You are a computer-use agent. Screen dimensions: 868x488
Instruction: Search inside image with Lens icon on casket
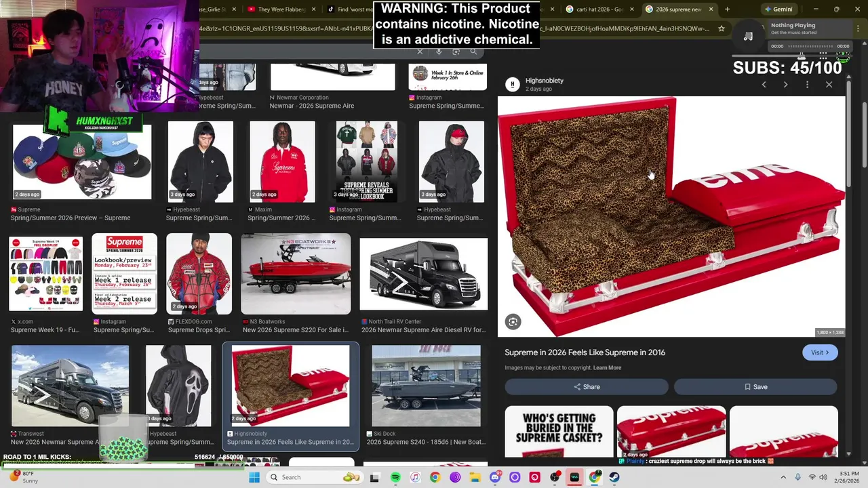[x=513, y=322]
